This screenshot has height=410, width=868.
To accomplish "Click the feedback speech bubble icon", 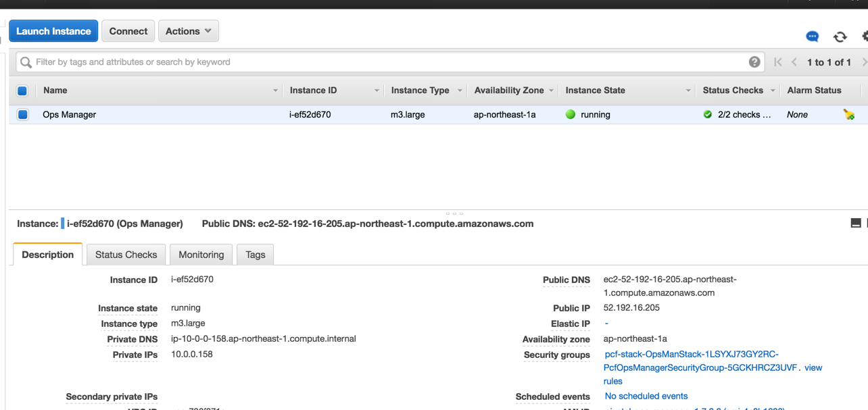I will (x=812, y=36).
